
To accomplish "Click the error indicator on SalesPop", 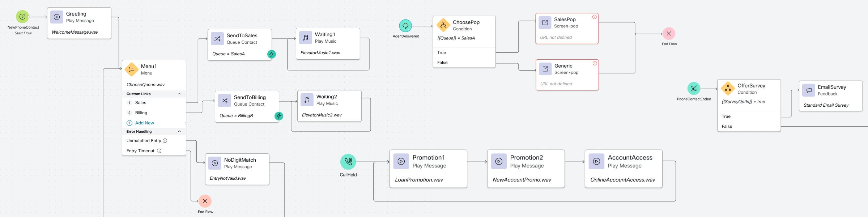I will (594, 17).
